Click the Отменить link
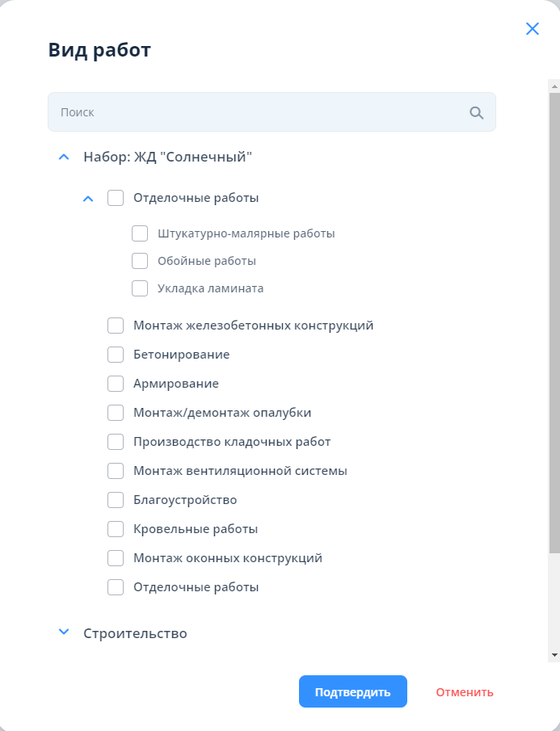560x731 pixels. pos(465,692)
